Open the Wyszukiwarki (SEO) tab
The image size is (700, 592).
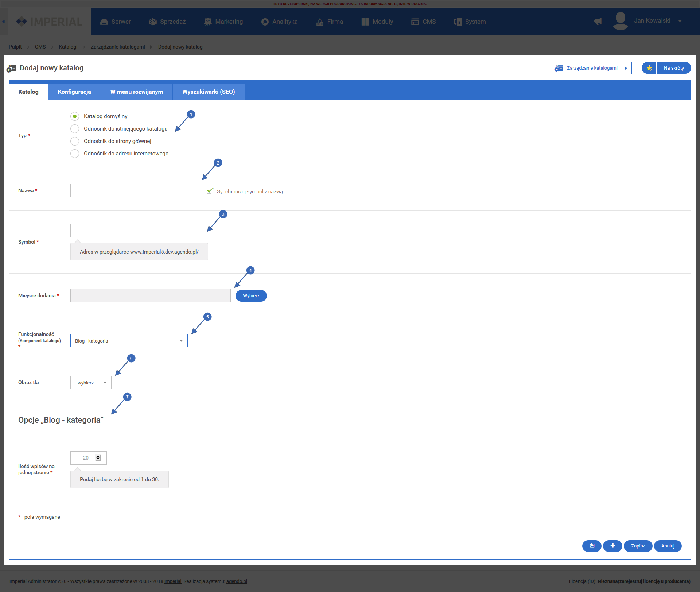click(x=209, y=92)
